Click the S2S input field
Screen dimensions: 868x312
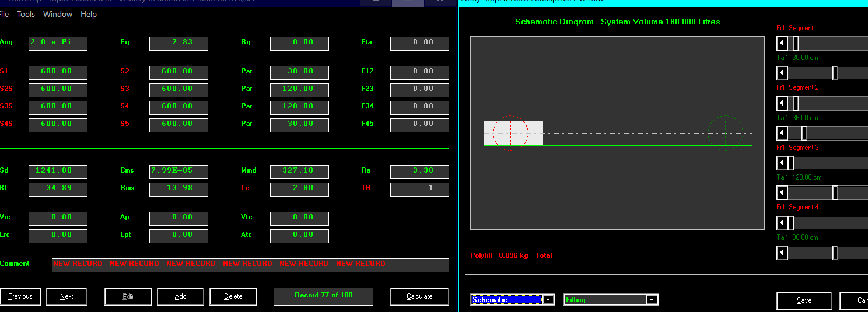(x=58, y=90)
